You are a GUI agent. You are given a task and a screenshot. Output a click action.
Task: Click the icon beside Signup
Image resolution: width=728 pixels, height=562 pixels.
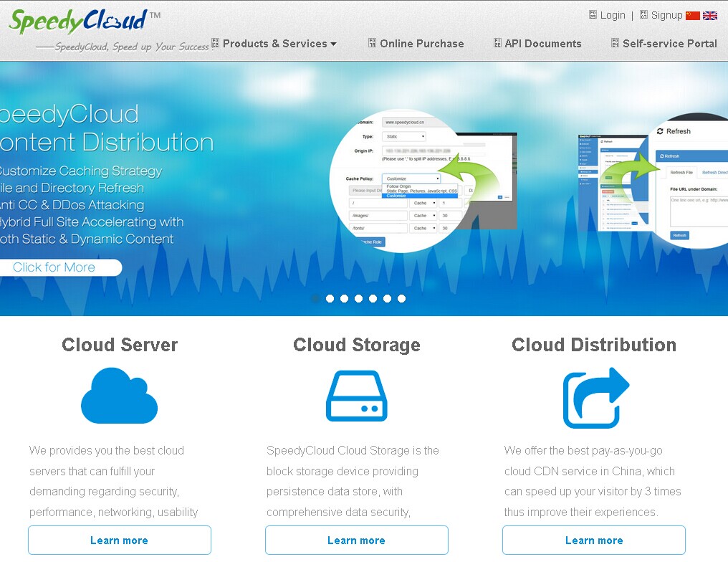[x=643, y=15]
